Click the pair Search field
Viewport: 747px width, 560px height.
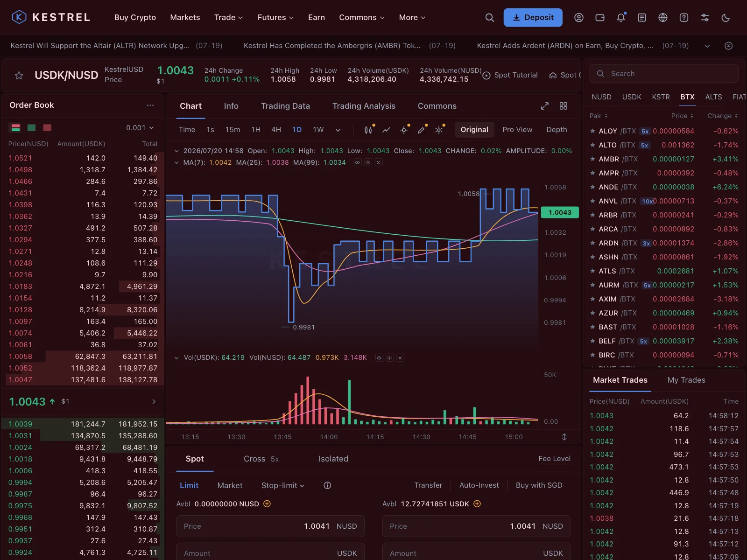[x=664, y=74]
